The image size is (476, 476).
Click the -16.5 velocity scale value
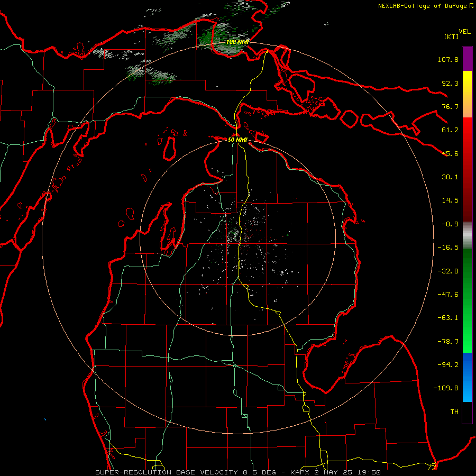coord(448,248)
